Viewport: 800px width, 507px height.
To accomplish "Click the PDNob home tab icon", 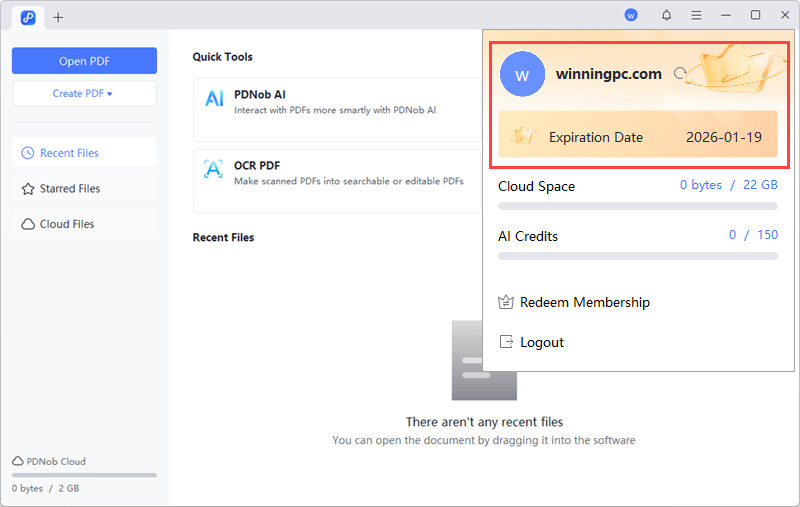I will 28,18.
